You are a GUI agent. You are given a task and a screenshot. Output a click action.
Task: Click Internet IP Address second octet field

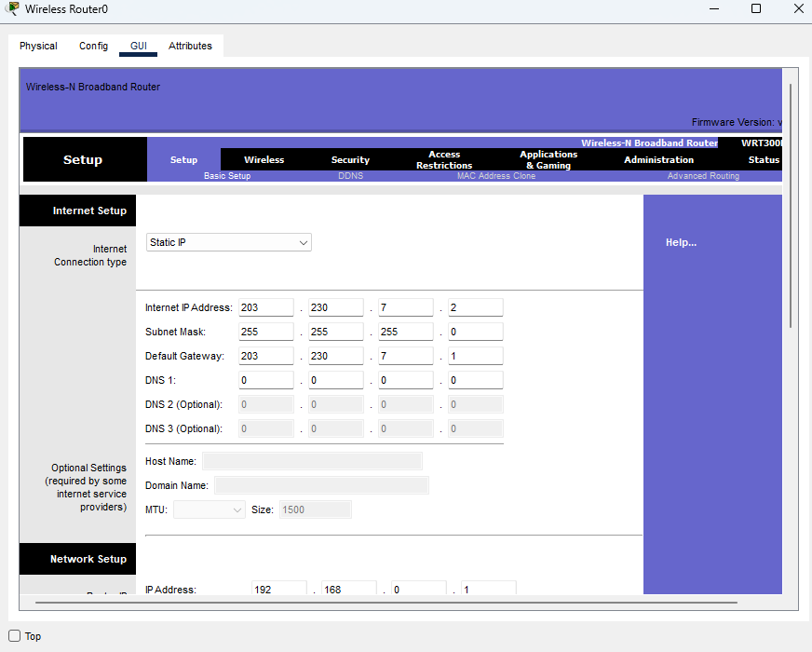[x=336, y=307]
